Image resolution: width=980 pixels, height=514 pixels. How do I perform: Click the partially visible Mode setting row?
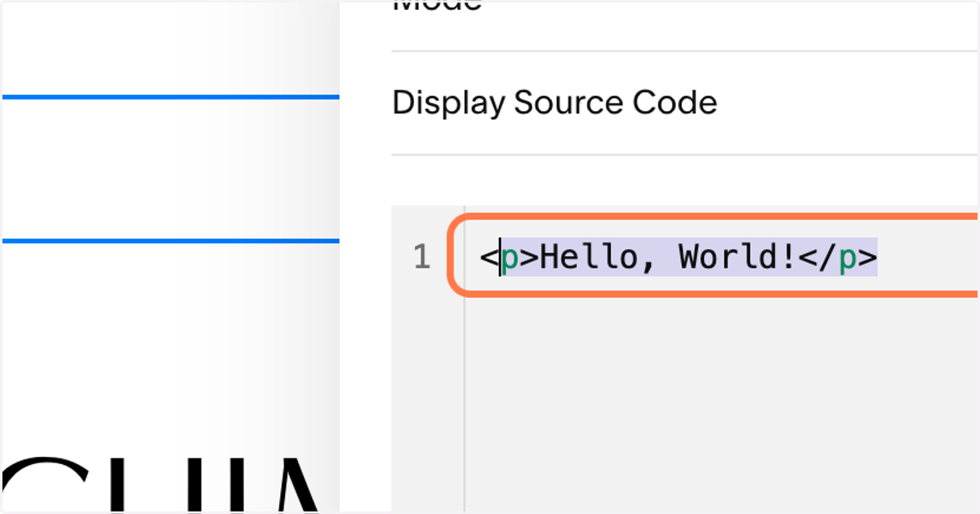coord(685,24)
